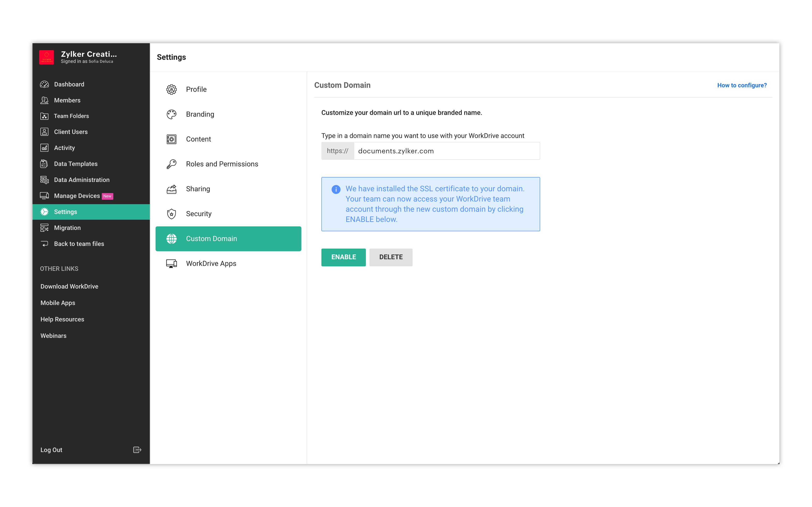Open the Download WorkDrive link

point(69,286)
